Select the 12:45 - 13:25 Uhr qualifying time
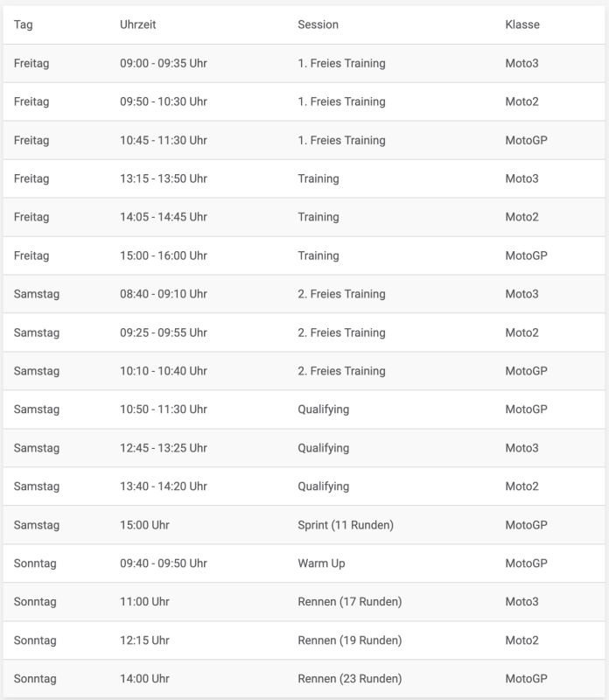 (164, 448)
